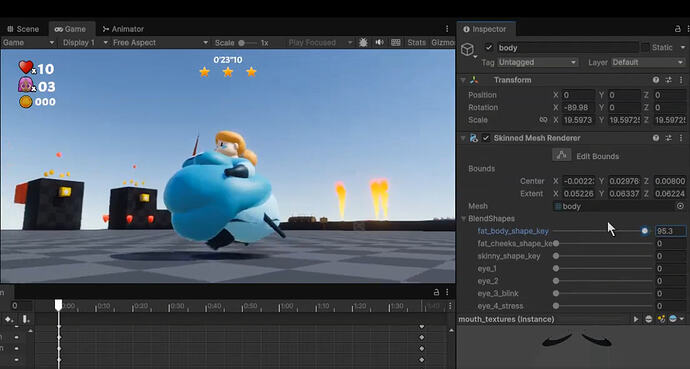Open the Static flags dropdown arrow

click(683, 47)
